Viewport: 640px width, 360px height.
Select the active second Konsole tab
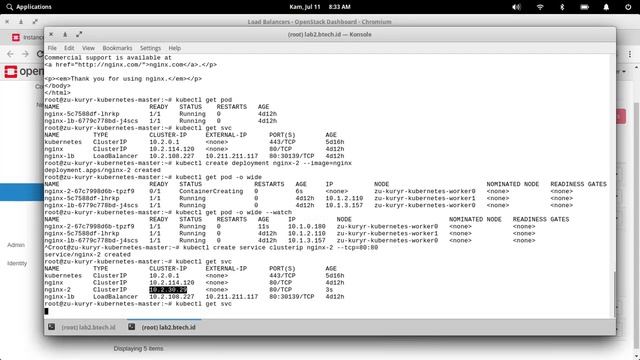[164, 327]
